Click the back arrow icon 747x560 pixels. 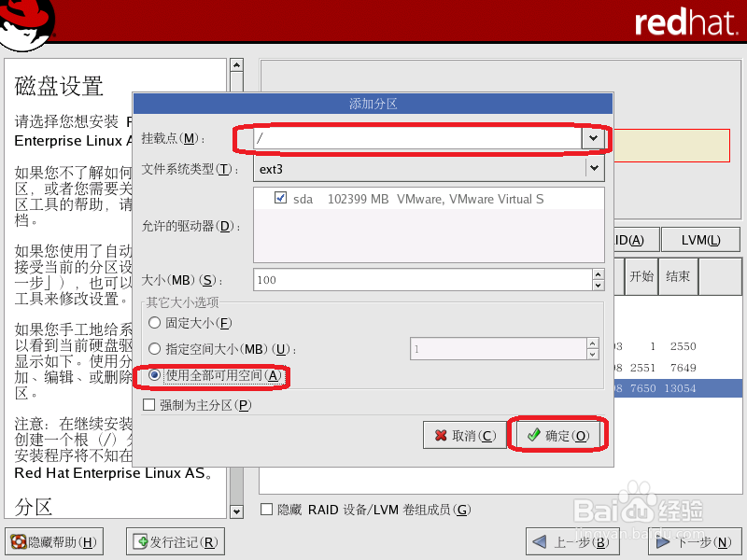coord(540,542)
